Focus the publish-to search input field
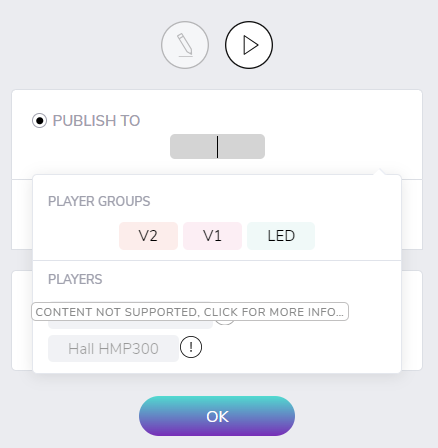 click(217, 147)
